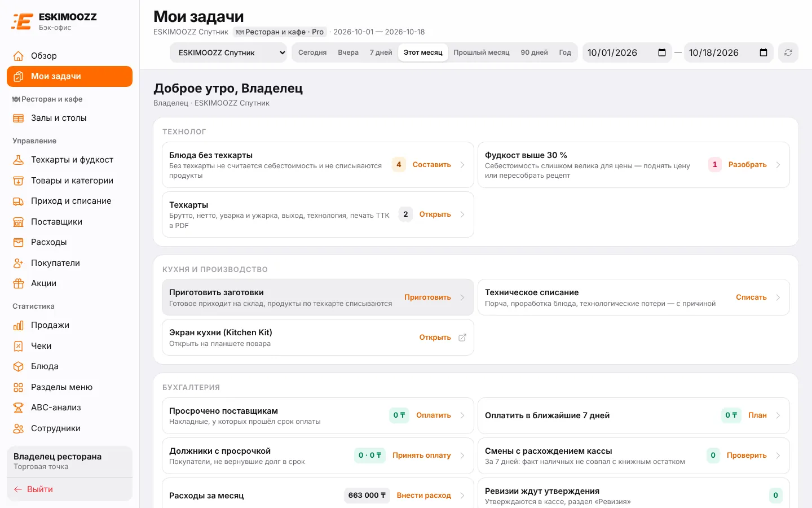812x508 pixels.
Task: Switch to the Вчера period tab
Action: pyautogui.click(x=348, y=52)
